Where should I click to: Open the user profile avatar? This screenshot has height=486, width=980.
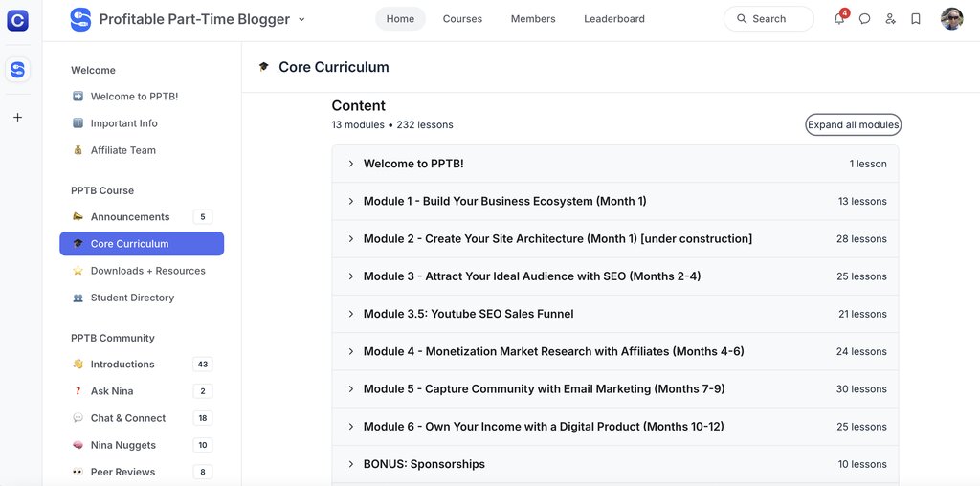click(x=952, y=19)
